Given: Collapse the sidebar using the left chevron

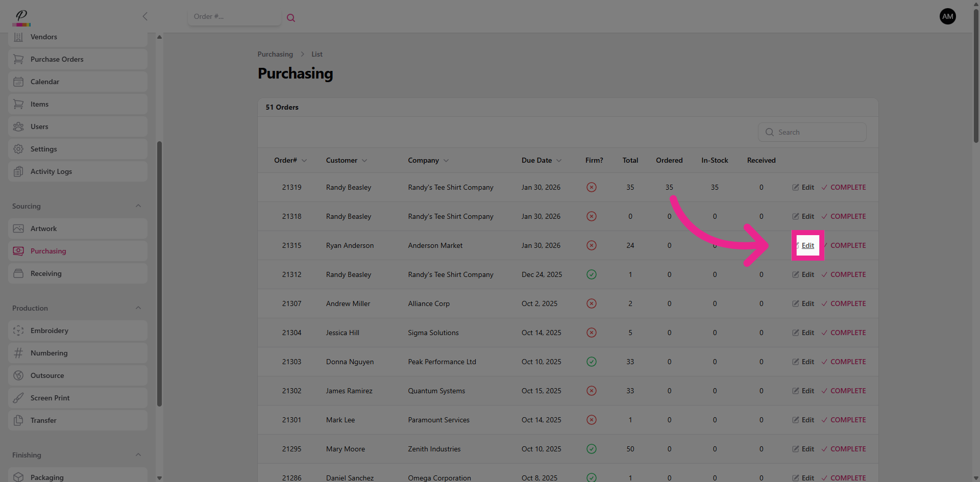Looking at the screenshot, I should 145,16.
